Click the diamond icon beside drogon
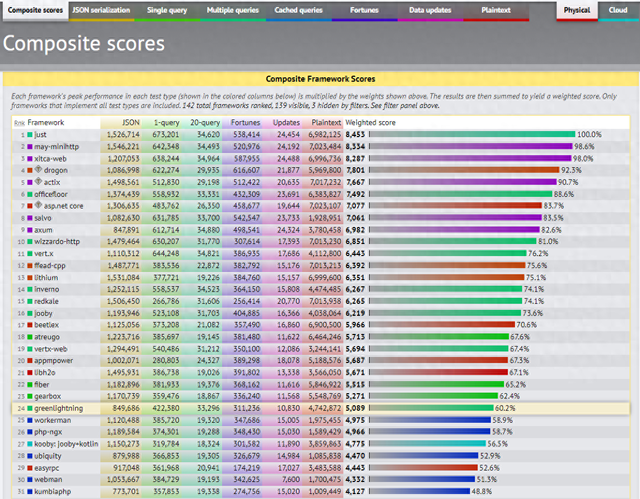Viewport: 640px width, 499px height. pos(39,171)
